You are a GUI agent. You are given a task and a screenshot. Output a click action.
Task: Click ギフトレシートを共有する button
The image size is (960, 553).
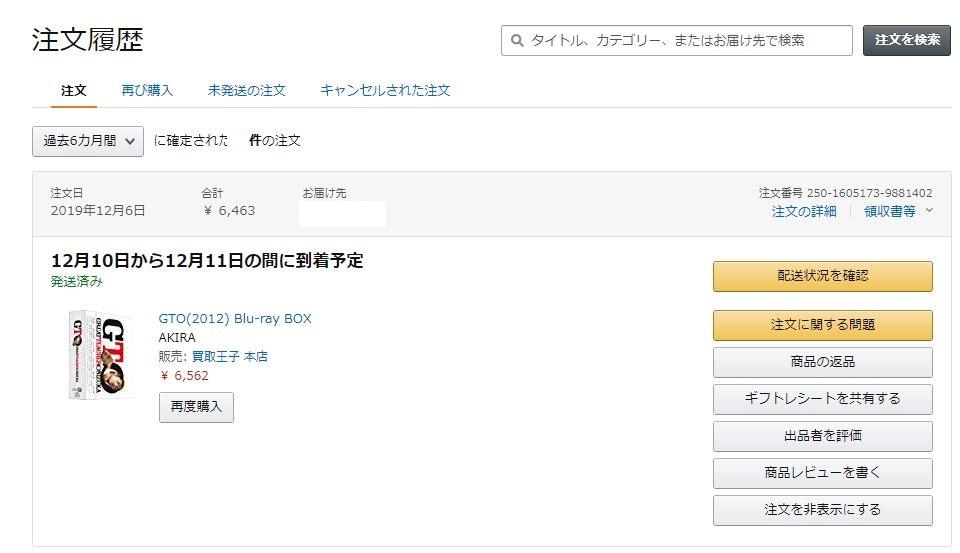[822, 399]
